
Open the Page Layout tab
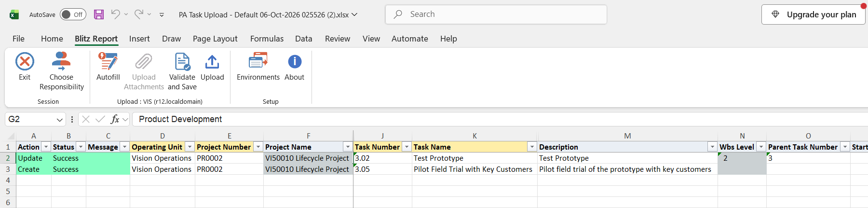215,39
